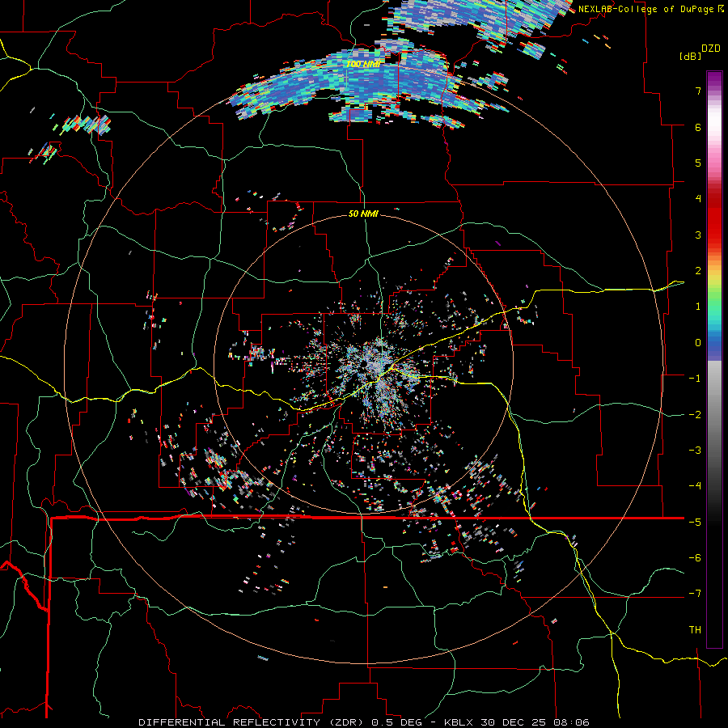Click the 5 value on the color scale
Image resolution: width=728 pixels, height=728 pixels.
point(698,163)
